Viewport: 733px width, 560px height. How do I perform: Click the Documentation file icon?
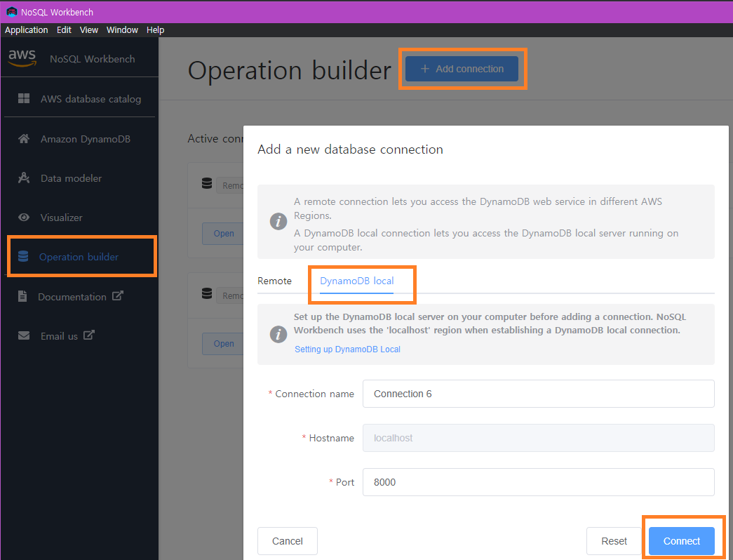23,297
